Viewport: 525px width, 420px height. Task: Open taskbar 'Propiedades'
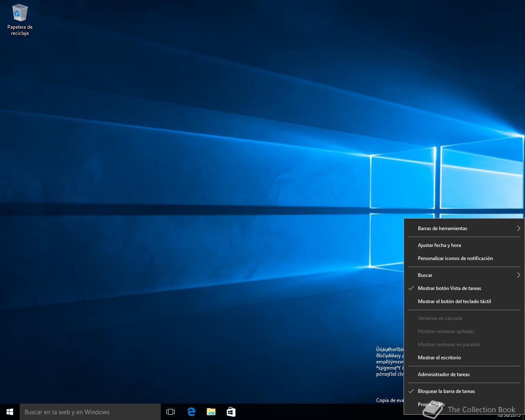(x=464, y=404)
